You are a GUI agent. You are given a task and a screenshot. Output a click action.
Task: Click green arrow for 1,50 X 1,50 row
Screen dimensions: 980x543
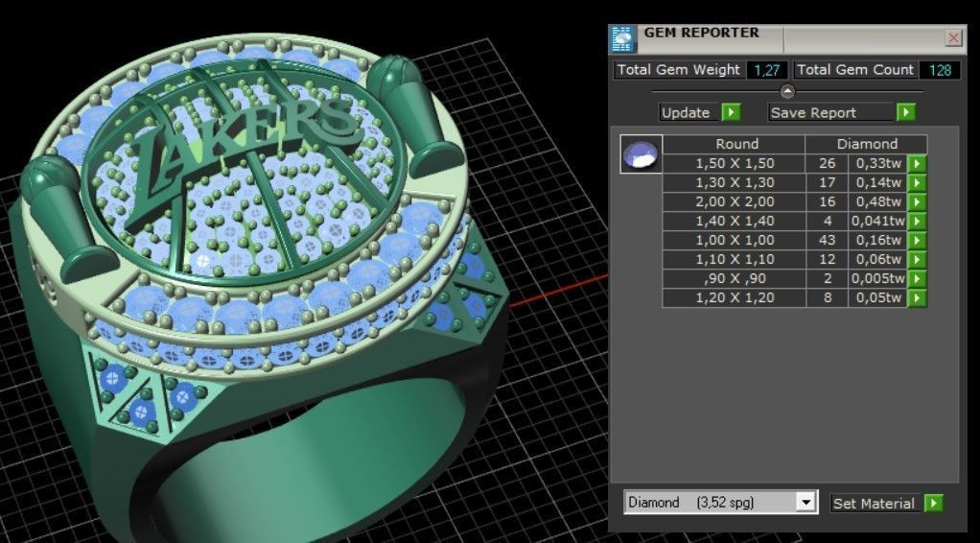917,164
